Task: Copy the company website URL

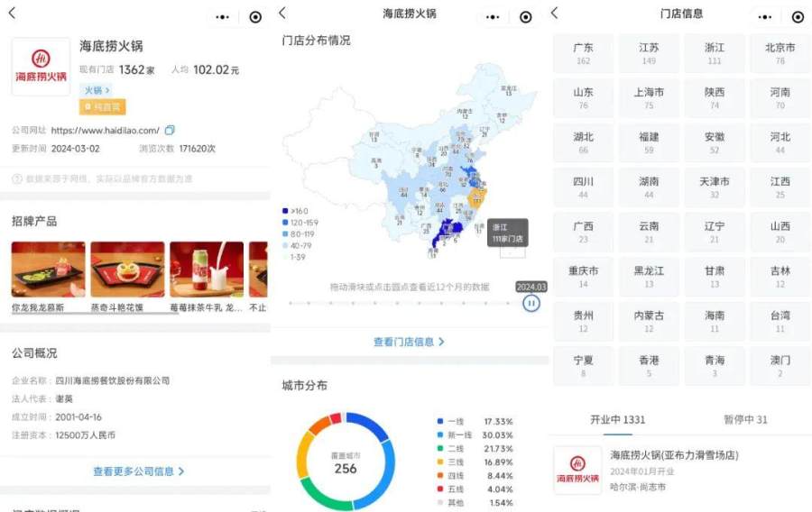Action: click(x=170, y=131)
